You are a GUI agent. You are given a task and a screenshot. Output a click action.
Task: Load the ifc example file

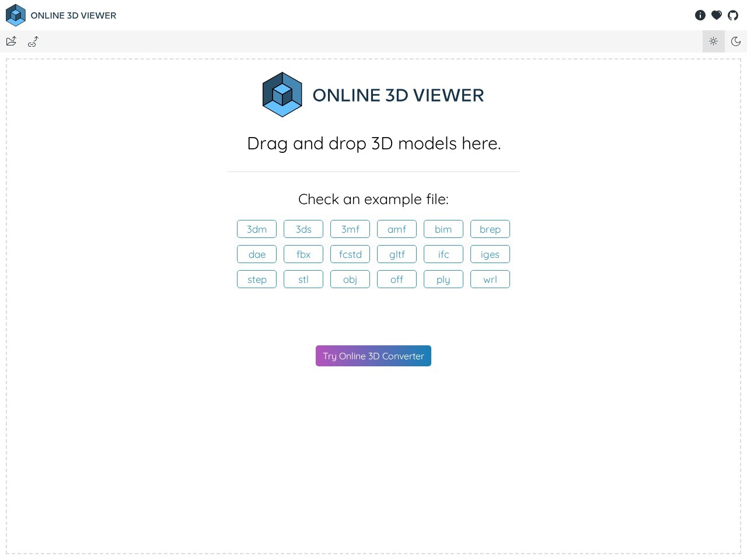(444, 254)
